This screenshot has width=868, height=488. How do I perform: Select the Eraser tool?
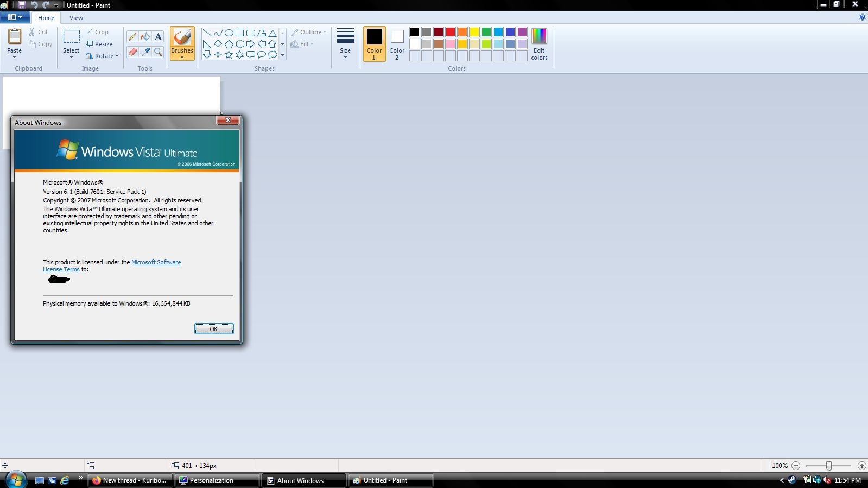point(132,52)
